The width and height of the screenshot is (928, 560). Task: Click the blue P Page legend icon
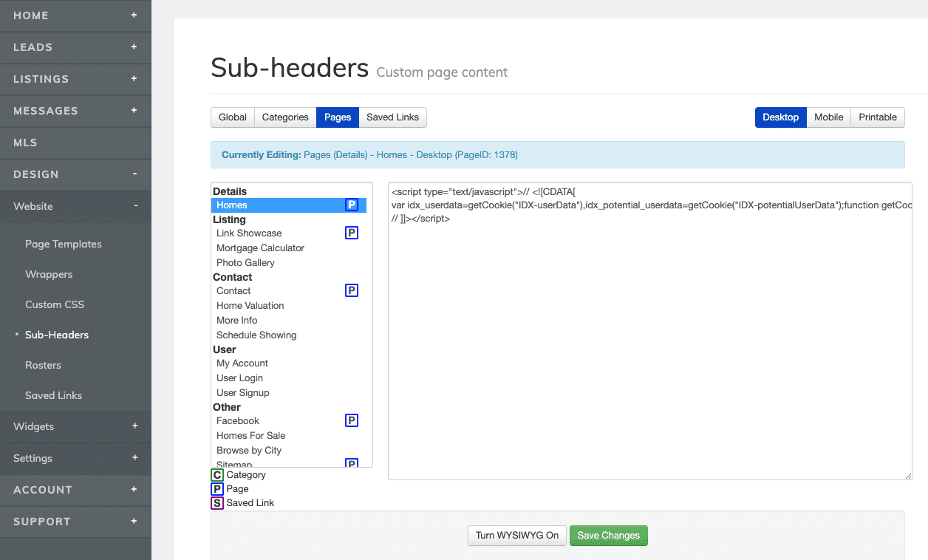[x=217, y=489]
